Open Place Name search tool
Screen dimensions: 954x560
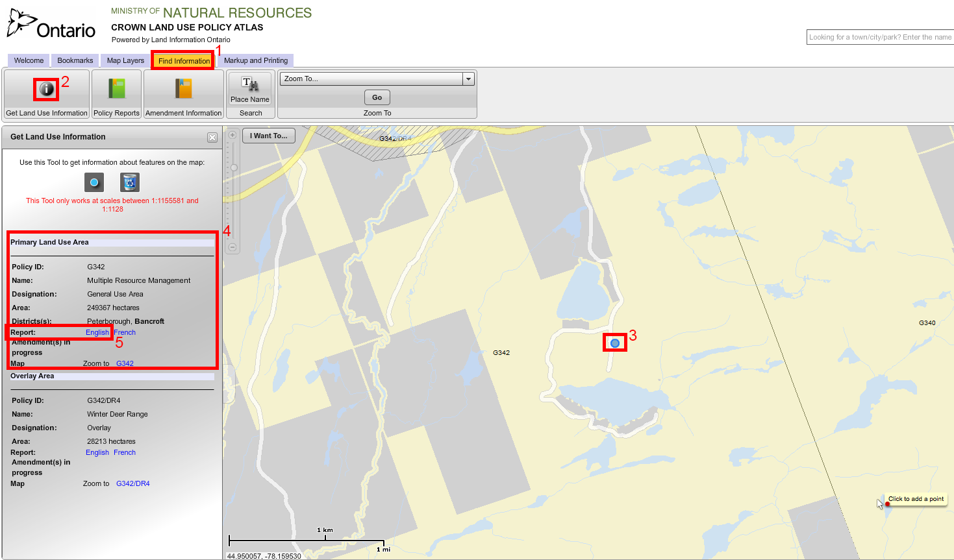tap(250, 89)
